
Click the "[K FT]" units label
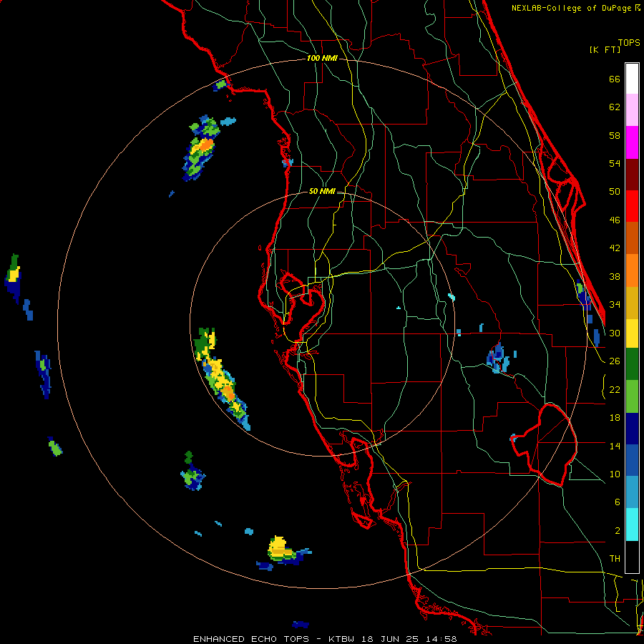pyautogui.click(x=605, y=49)
